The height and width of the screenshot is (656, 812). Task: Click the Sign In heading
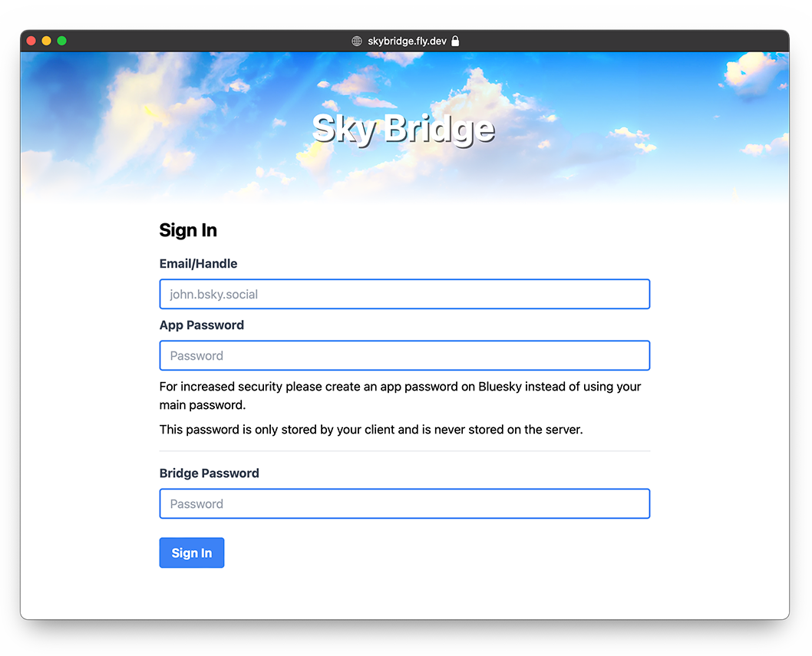click(x=188, y=230)
